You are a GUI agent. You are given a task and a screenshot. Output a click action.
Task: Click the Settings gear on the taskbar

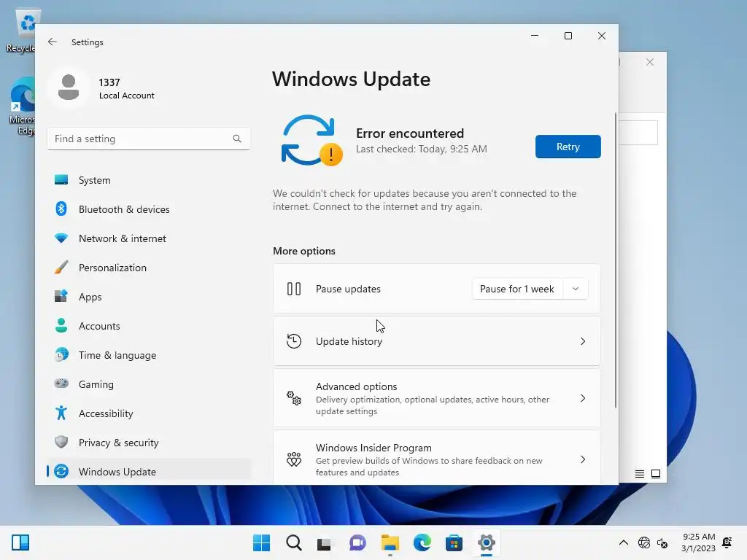[487, 542]
